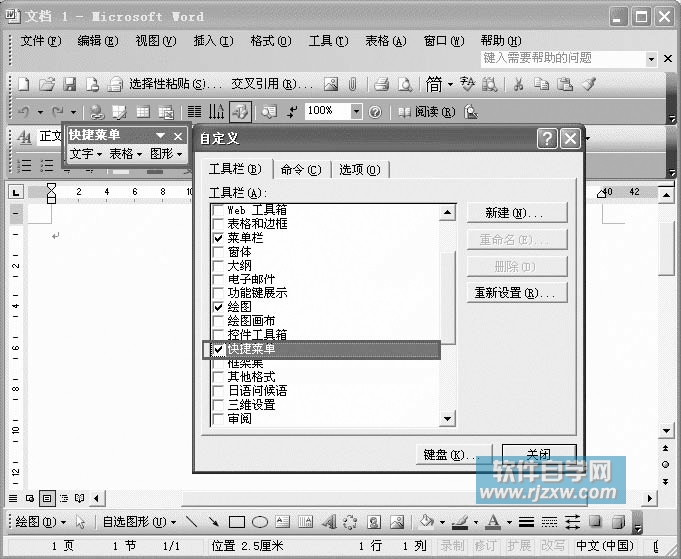Check the 窗体 toolbar checkbox
This screenshot has width=681, height=559.
pyautogui.click(x=218, y=252)
